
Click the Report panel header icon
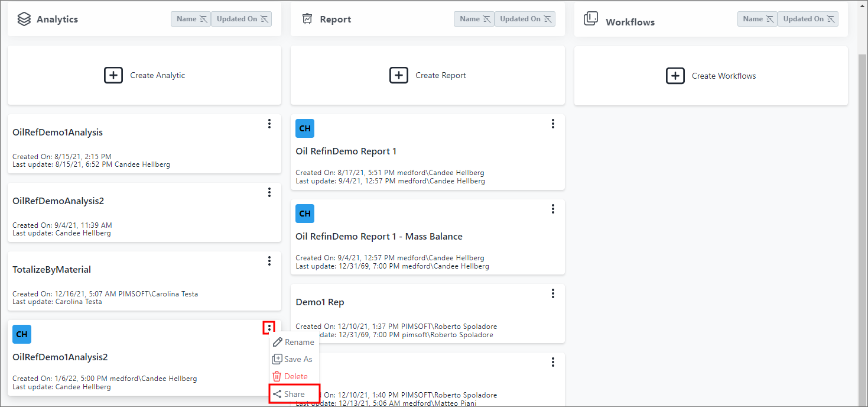[307, 19]
